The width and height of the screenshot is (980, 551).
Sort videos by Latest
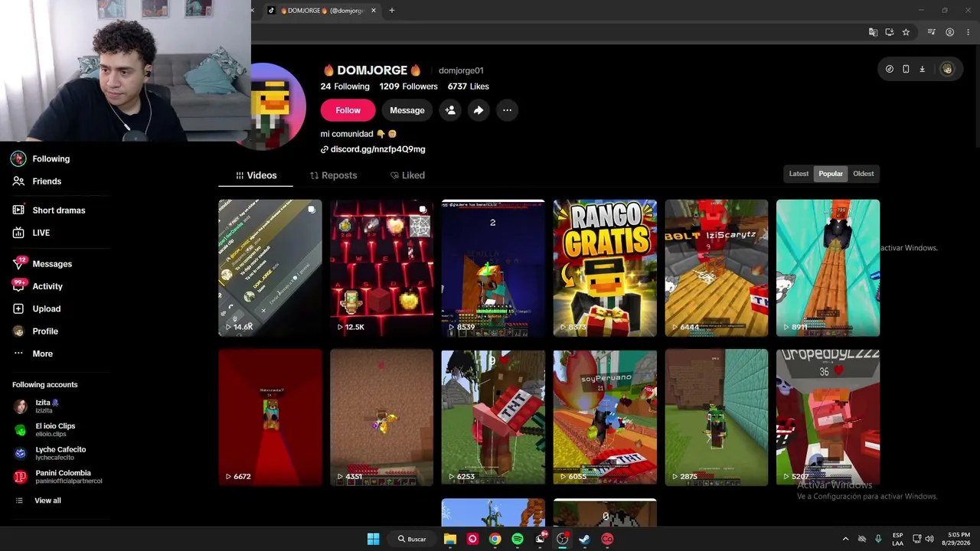(x=799, y=174)
